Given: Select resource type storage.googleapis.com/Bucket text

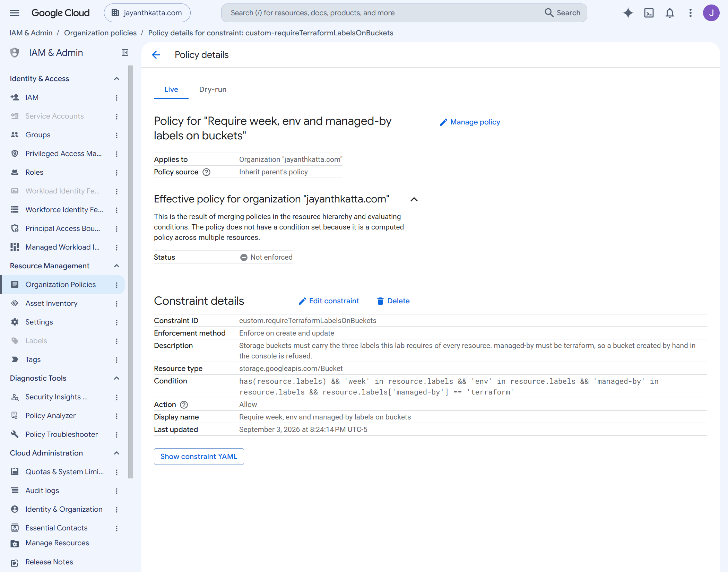Looking at the screenshot, I should (291, 369).
